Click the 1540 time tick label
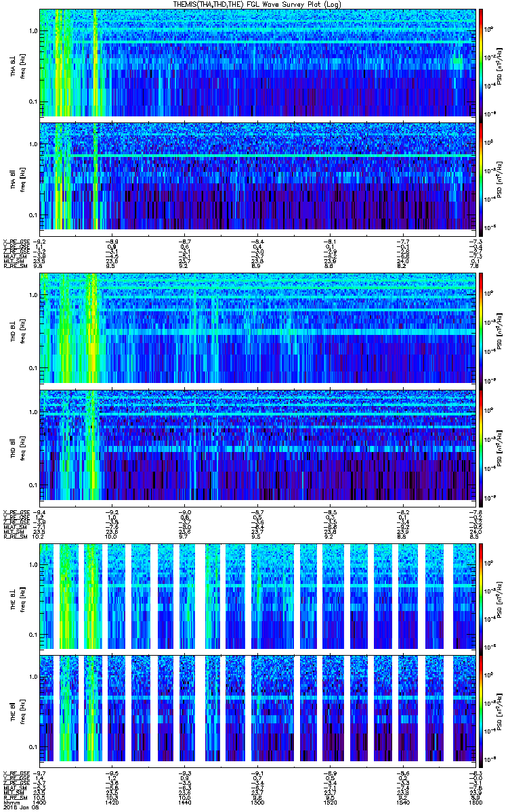The width and height of the screenshot is (508, 812). (x=402, y=803)
